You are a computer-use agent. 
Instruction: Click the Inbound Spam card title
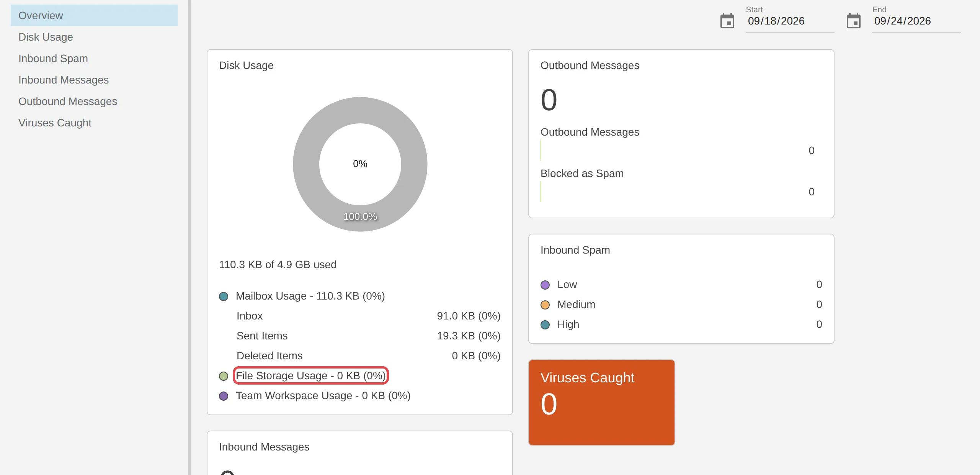575,250
